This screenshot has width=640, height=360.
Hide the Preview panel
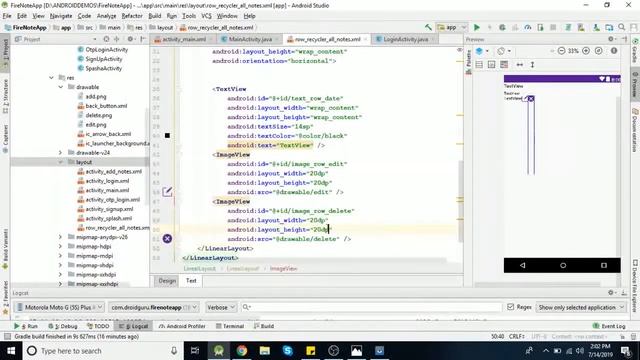pyautogui.click(x=624, y=39)
